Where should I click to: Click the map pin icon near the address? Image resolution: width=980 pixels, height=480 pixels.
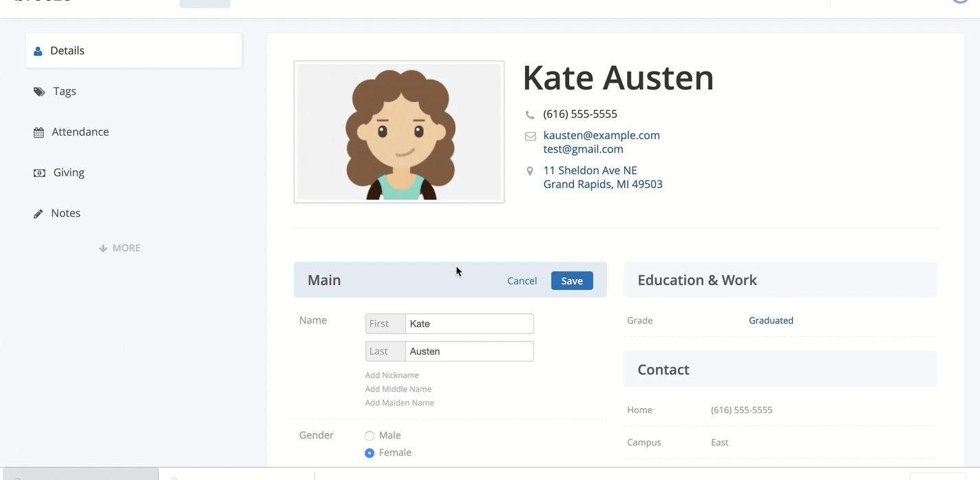click(x=530, y=171)
